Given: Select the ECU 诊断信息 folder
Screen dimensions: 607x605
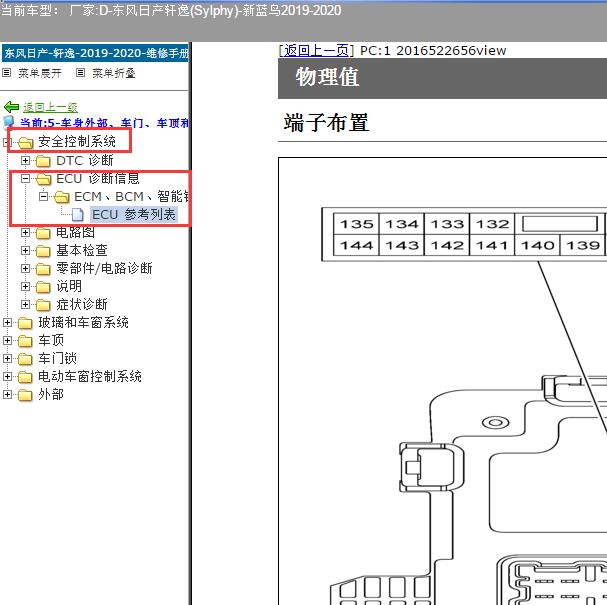Looking at the screenshot, I should click(98, 178).
